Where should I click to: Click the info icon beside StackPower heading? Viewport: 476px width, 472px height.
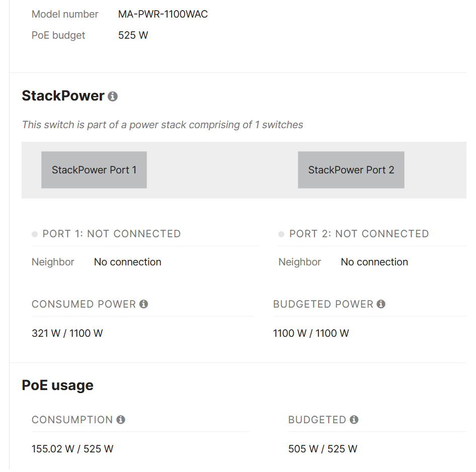[x=113, y=97]
